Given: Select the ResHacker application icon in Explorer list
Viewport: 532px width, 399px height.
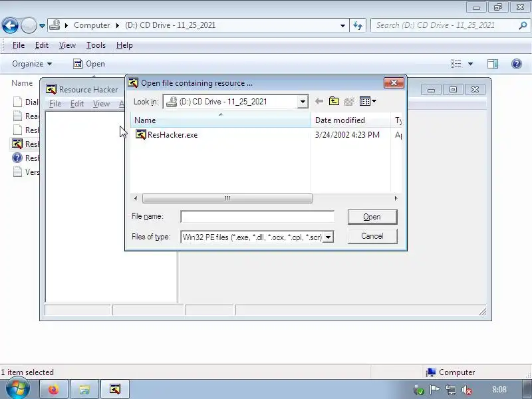Looking at the screenshot, I should 17,144.
